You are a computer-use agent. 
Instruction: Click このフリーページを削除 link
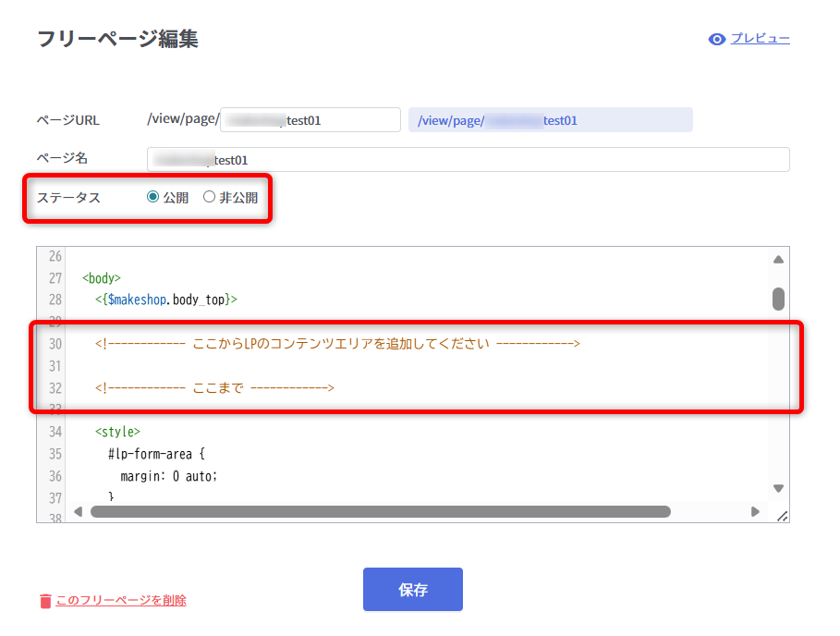[x=121, y=601]
